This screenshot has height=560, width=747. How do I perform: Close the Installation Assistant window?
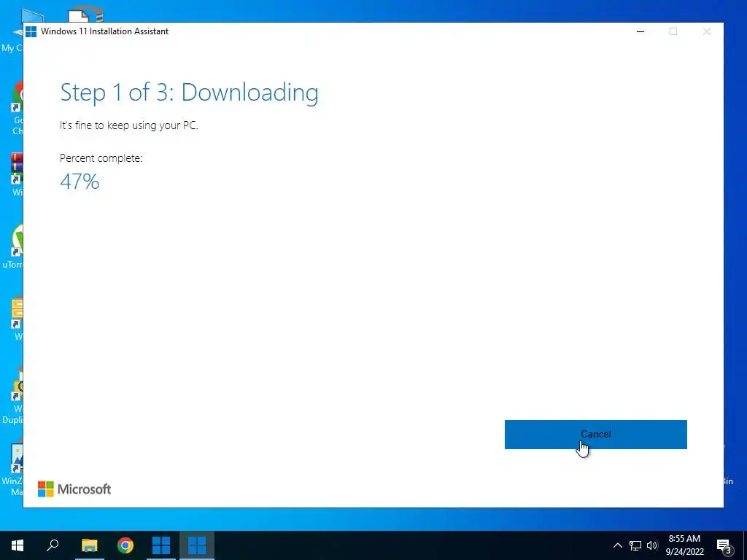706,31
